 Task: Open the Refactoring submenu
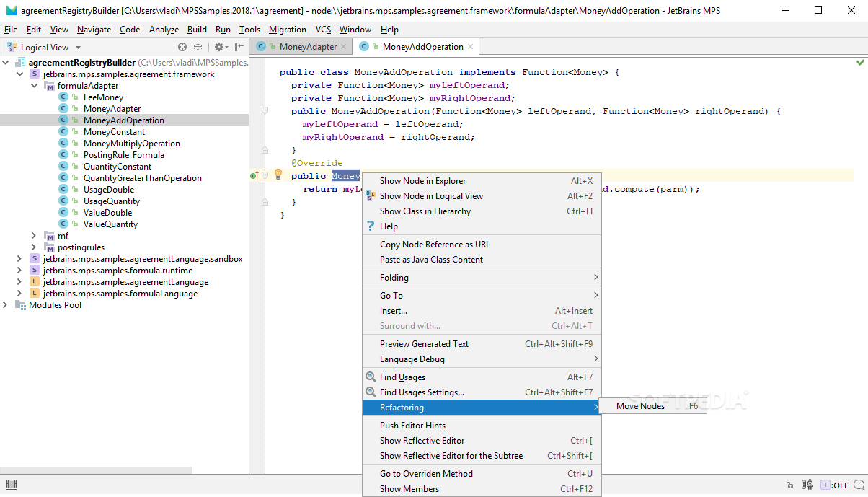tap(482, 408)
